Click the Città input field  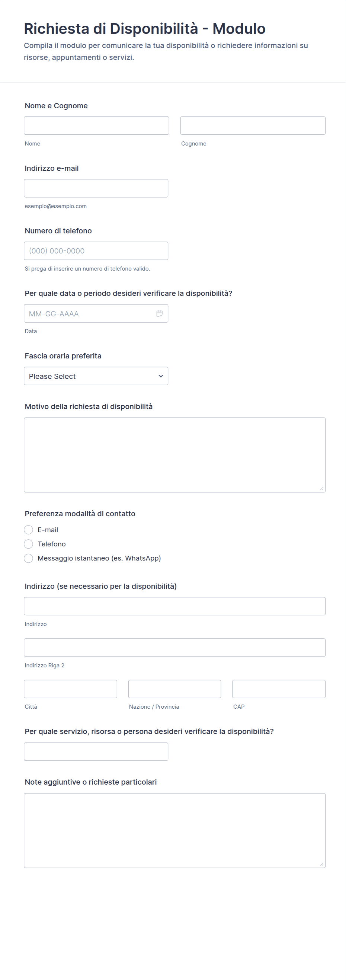tap(70, 689)
